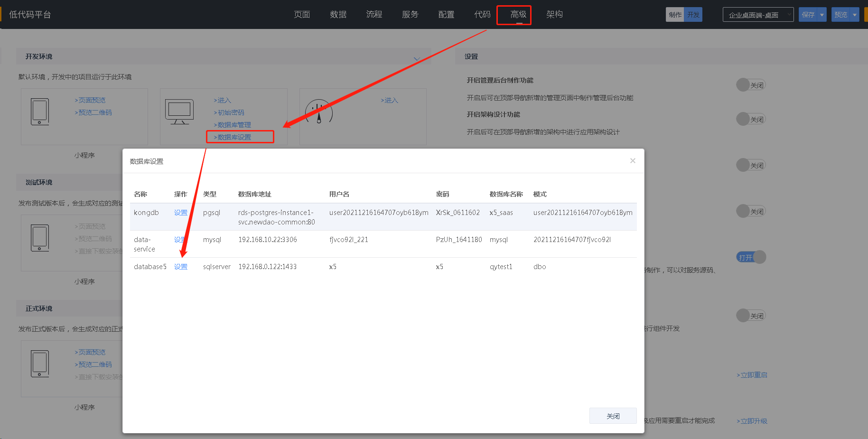The image size is (868, 439).
Task: Click the 192.168.10.22:3306 address cell
Action: pyautogui.click(x=268, y=240)
